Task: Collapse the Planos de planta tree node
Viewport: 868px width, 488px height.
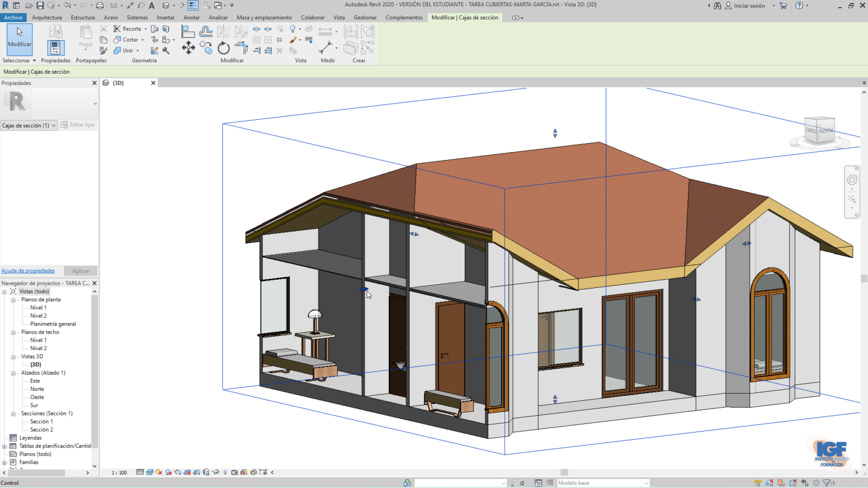Action: pos(14,300)
